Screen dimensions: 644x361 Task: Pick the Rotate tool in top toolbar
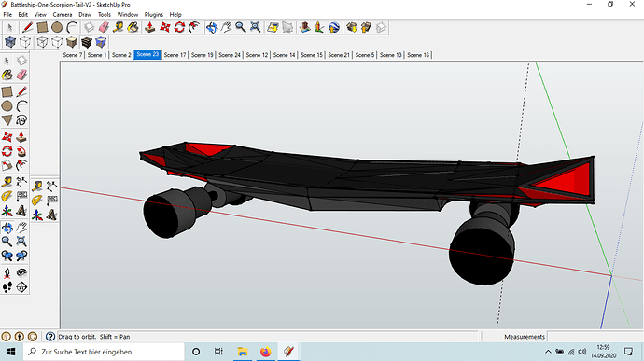(179, 27)
